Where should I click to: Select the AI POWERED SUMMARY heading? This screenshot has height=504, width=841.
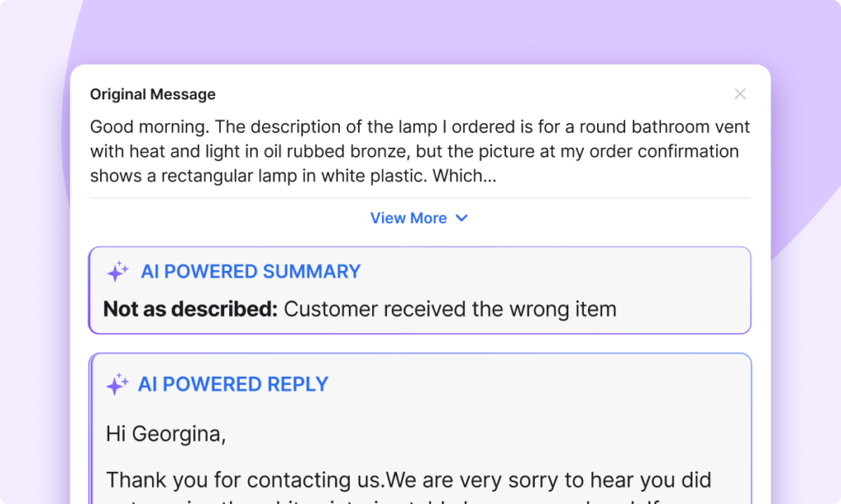(250, 272)
